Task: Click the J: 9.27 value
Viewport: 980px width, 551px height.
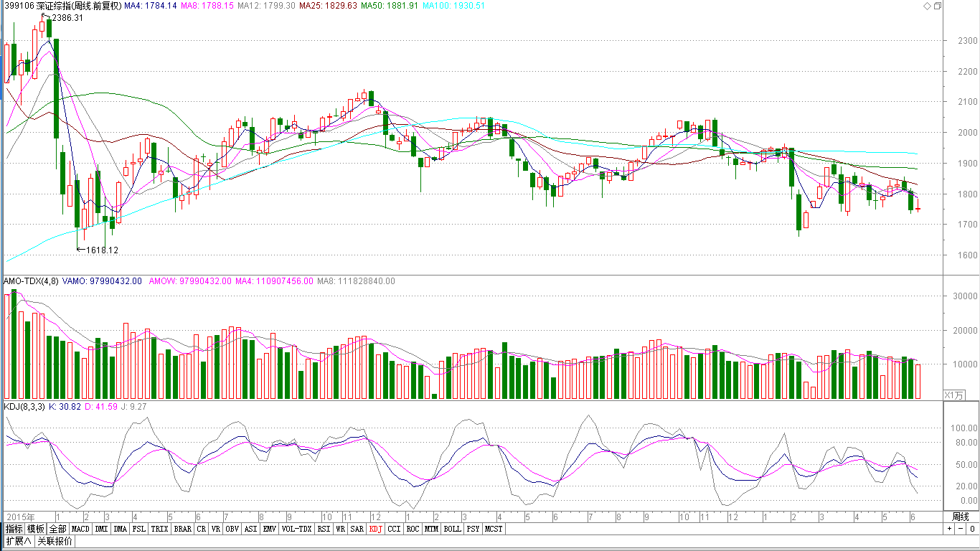Action: 133,406
